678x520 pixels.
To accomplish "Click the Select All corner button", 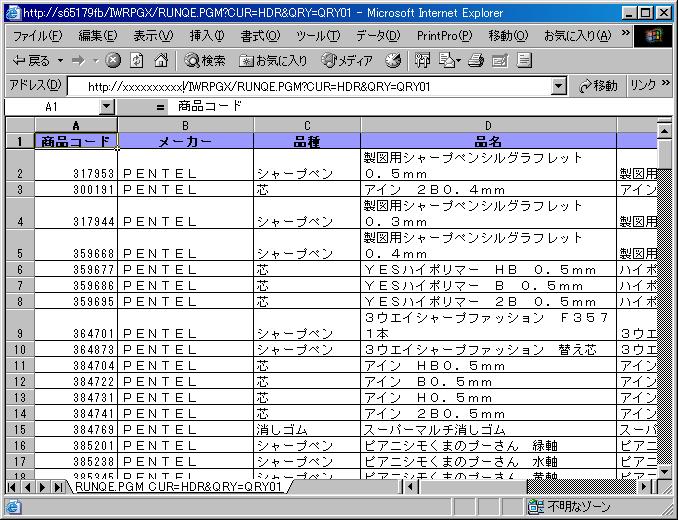I will 20,125.
